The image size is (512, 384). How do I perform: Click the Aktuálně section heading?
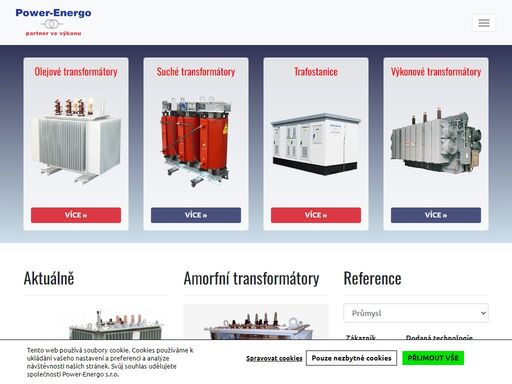pyautogui.click(x=49, y=278)
